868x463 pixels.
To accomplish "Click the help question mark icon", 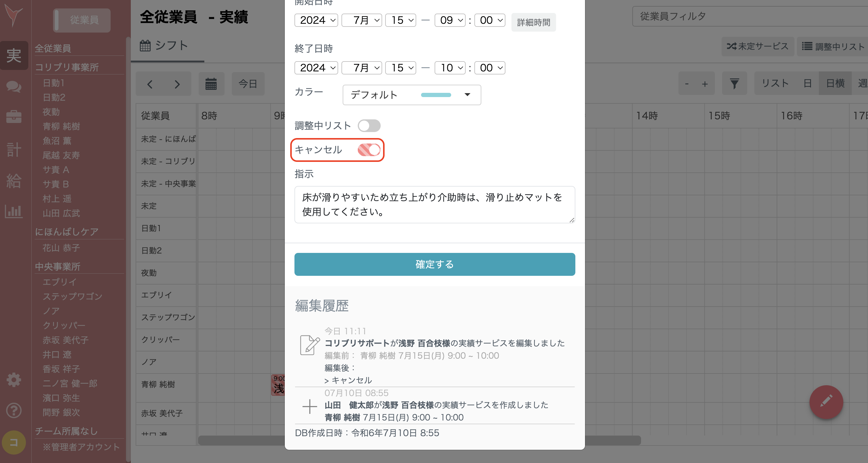I will tap(14, 411).
